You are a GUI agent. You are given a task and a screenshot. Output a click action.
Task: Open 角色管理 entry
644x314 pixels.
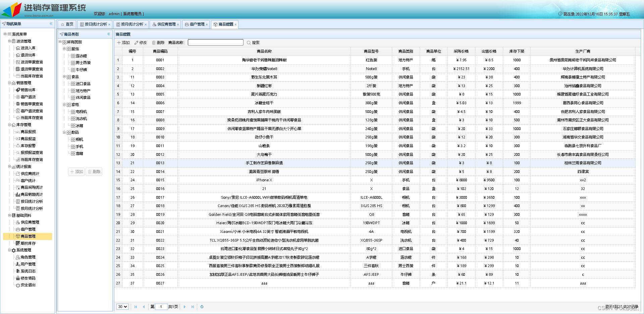pos(28,257)
